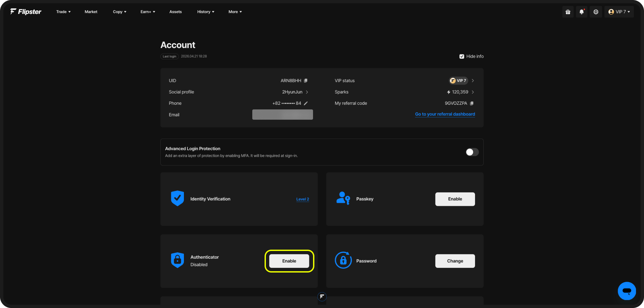Open the notifications bell
The height and width of the screenshot is (308, 644).
tap(582, 12)
